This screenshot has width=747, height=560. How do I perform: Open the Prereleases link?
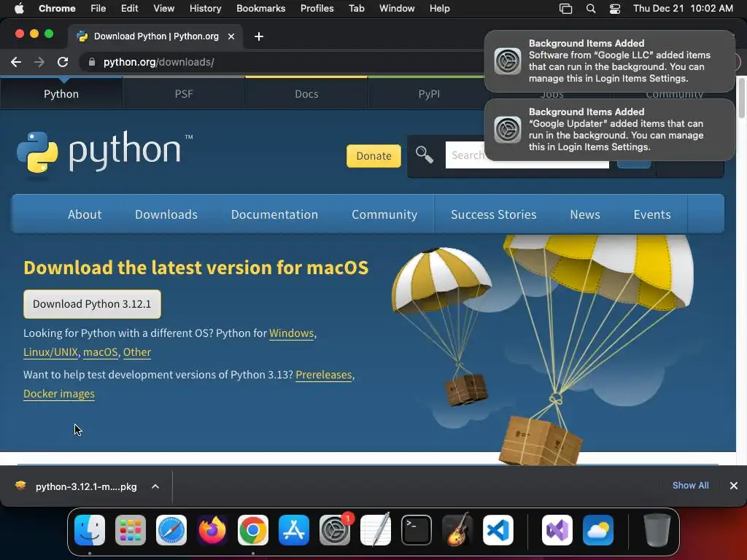324,375
